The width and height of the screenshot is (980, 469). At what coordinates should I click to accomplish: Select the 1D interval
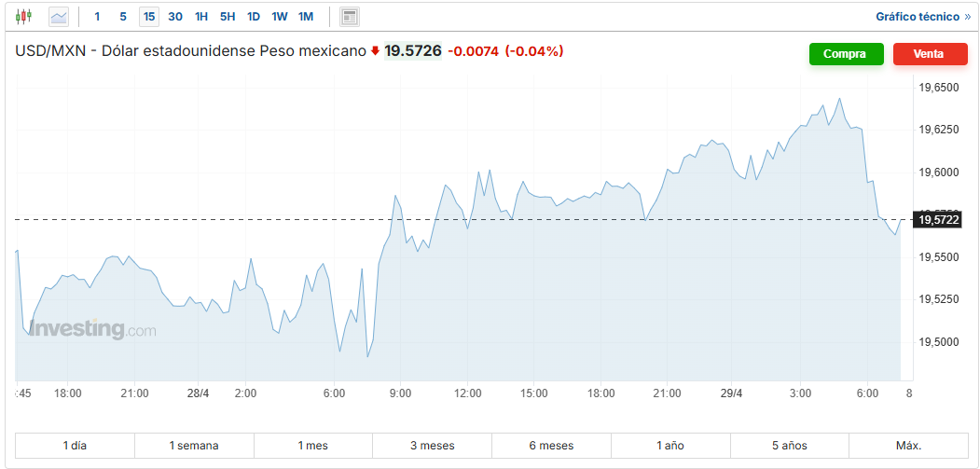pos(253,17)
